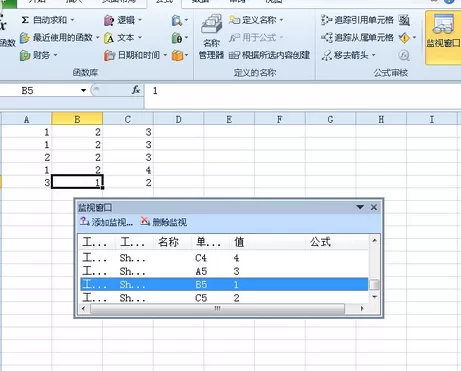Close the Watch Window panel
Viewport: 461px width, 371px height.
pos(374,207)
